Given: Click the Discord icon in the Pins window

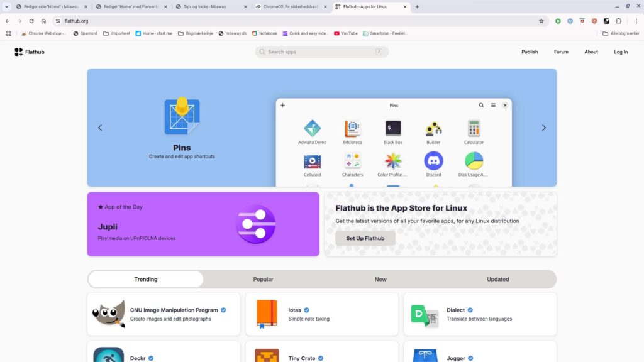Looking at the screenshot, I should point(433,160).
